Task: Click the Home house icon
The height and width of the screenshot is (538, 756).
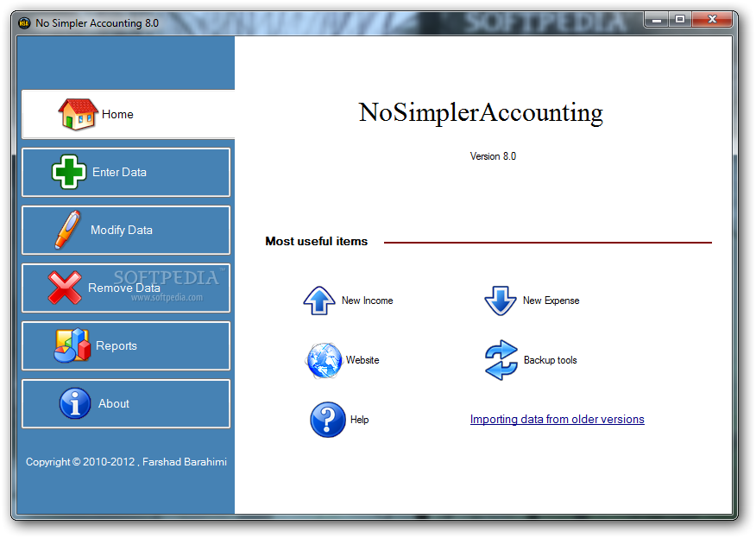Action: pyautogui.click(x=78, y=114)
